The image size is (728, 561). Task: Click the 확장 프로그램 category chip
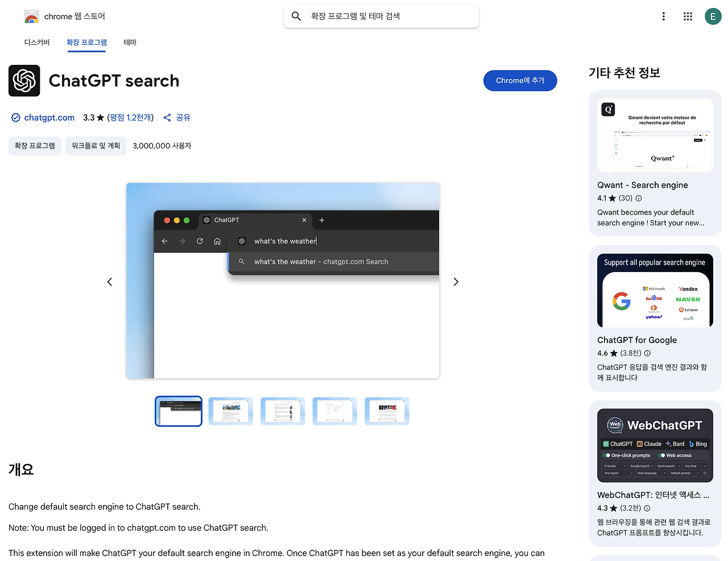point(35,146)
